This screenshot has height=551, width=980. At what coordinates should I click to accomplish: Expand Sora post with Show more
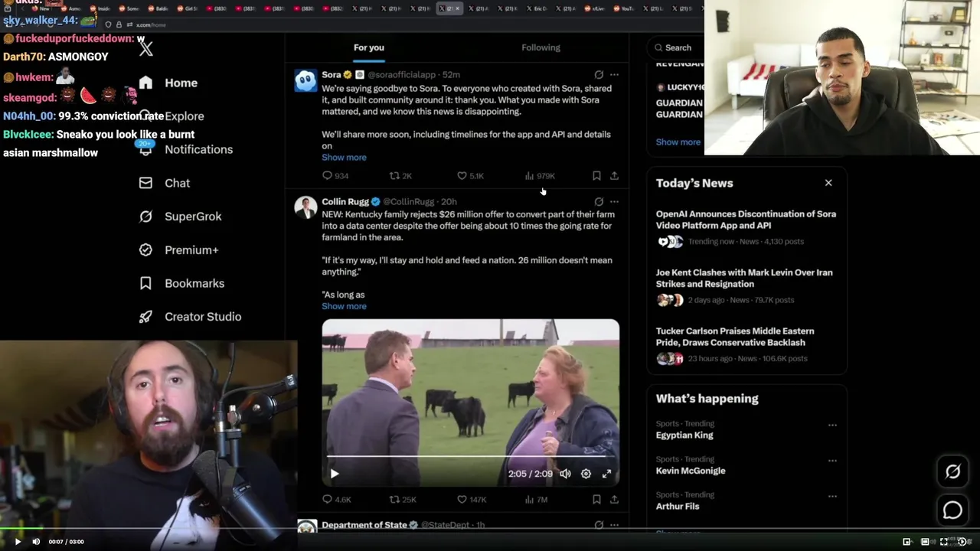(x=344, y=158)
